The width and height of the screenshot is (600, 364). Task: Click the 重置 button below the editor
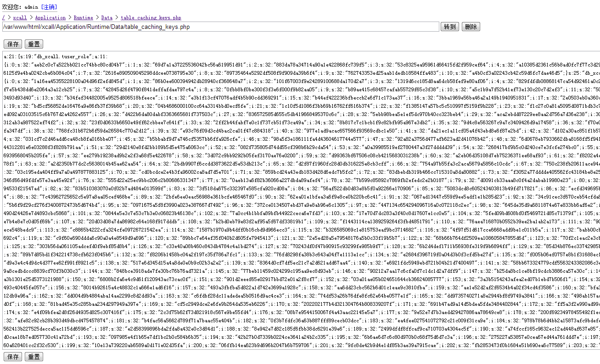coord(34,357)
